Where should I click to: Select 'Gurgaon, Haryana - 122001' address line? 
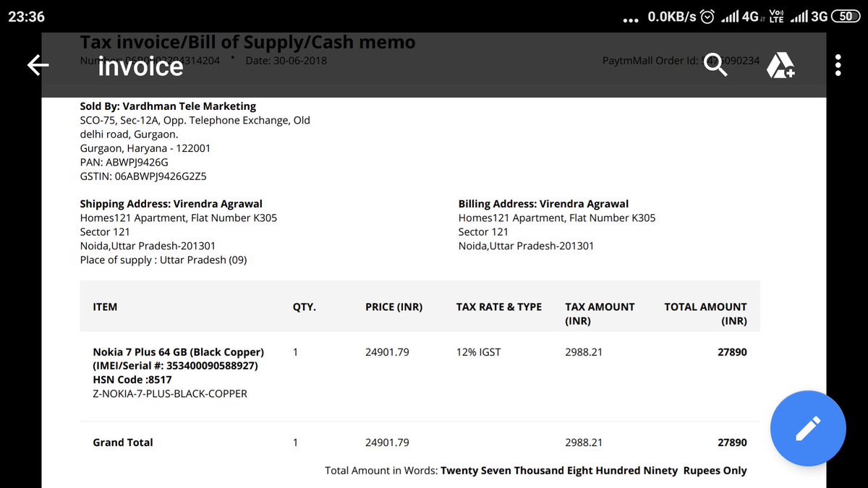click(145, 148)
